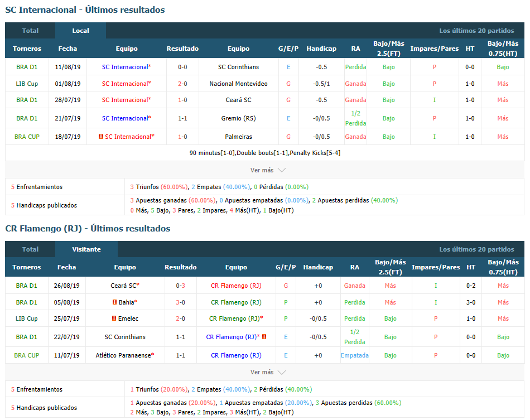This screenshot has height=420, width=530.
Task: Select the Local tab
Action: (80, 31)
